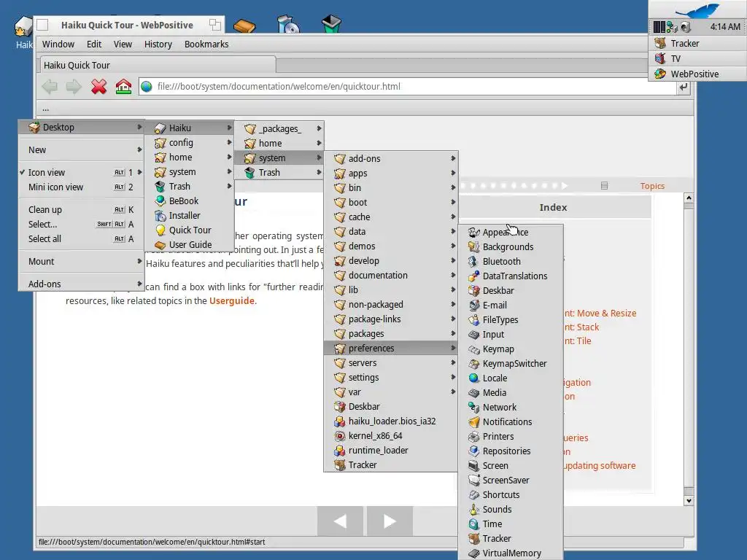Go to previous page with left arrow button

tap(340, 521)
